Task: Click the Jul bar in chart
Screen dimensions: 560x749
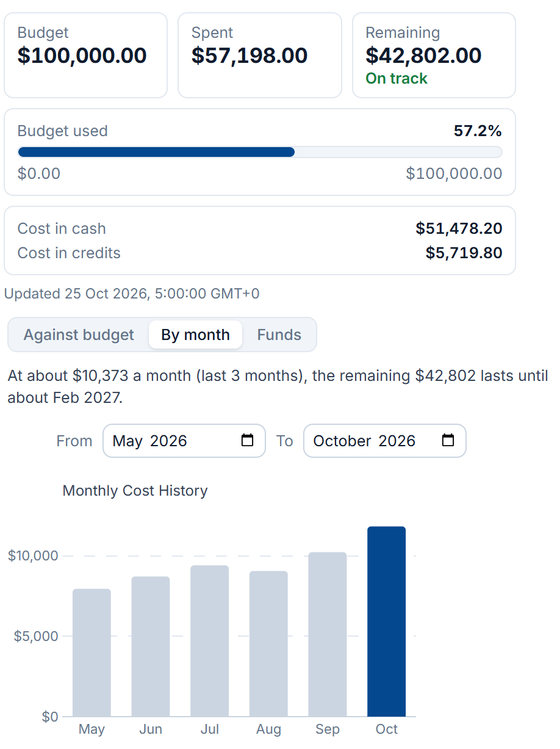Action: tap(210, 641)
